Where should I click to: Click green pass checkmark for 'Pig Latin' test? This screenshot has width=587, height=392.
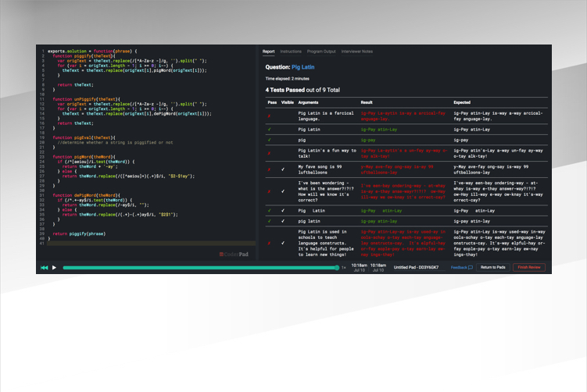click(x=269, y=128)
